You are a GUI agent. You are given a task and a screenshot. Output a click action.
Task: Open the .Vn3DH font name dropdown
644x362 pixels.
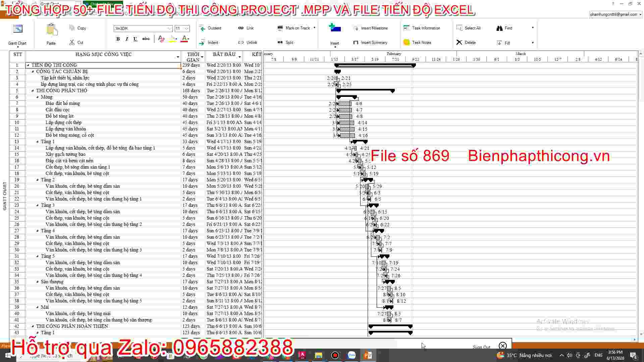coord(169,28)
